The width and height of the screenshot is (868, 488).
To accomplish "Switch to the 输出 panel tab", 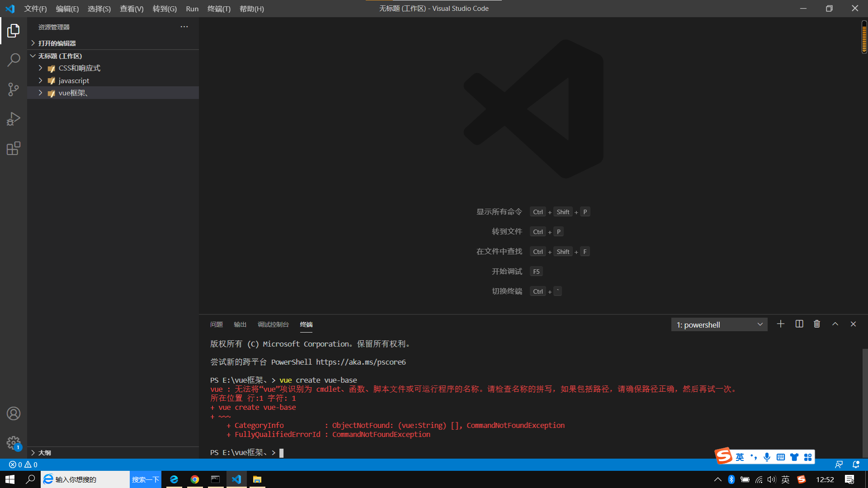I will 240,324.
